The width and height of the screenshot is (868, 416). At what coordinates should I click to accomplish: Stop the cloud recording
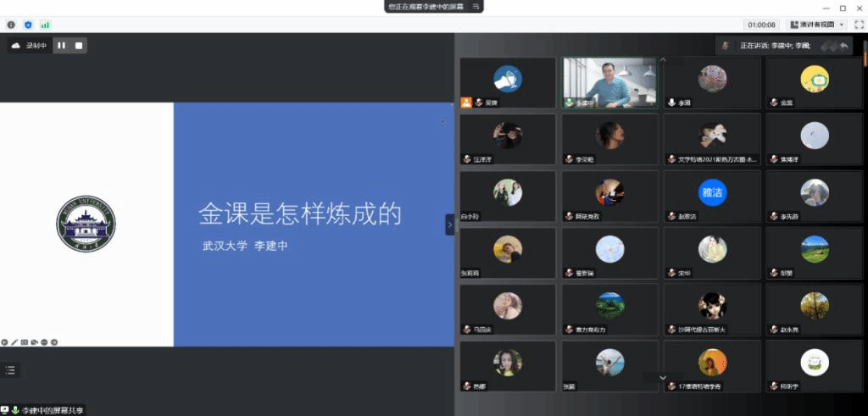[79, 45]
